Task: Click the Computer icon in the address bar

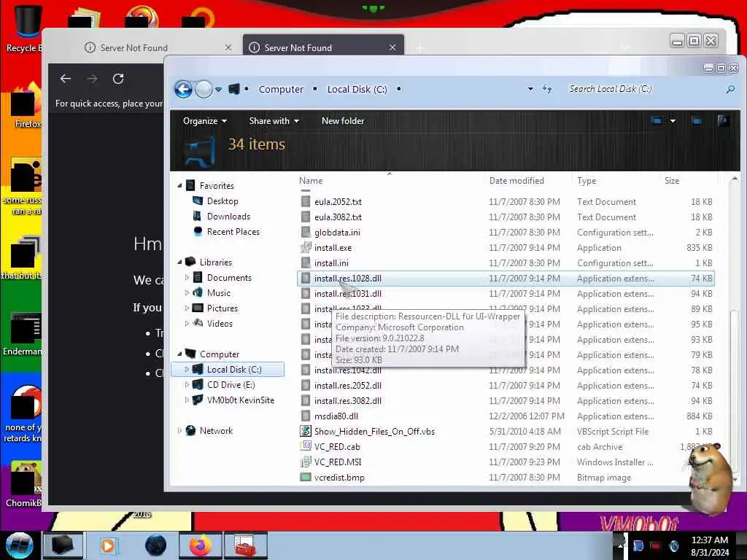Action: [234, 89]
